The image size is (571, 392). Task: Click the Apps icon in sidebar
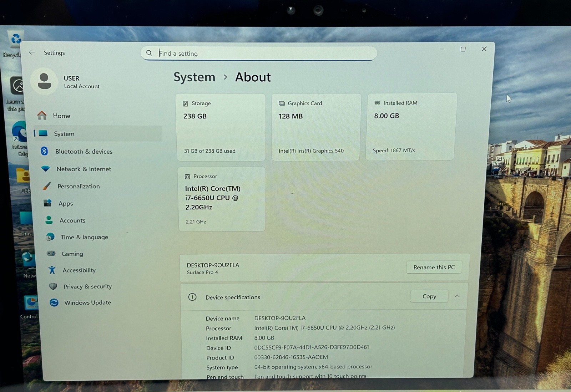(x=48, y=203)
